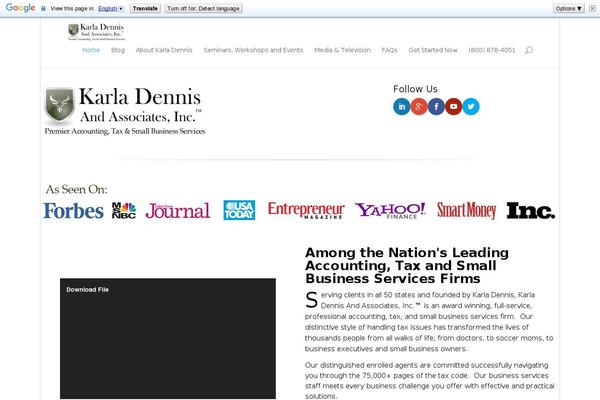Screen dimensions: 600x400
Task: Click the Forbes logo
Action: click(73, 211)
